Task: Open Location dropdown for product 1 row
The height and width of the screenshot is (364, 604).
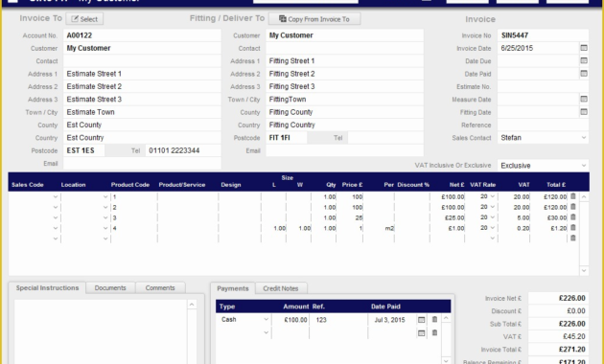Action: (x=105, y=196)
